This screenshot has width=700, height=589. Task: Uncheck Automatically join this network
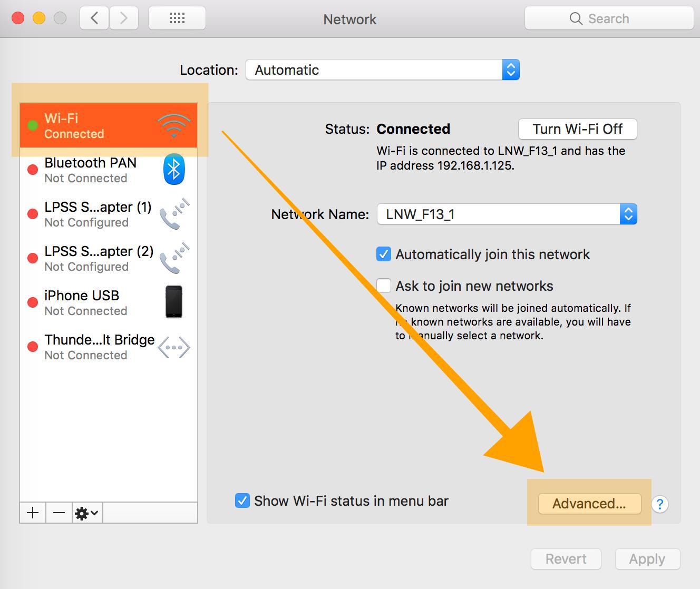point(384,254)
